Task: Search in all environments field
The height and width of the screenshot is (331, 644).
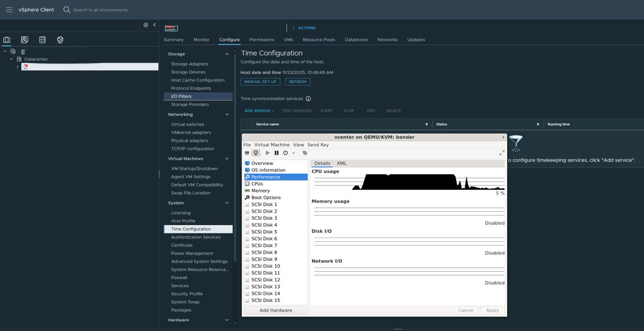Action: point(100,10)
